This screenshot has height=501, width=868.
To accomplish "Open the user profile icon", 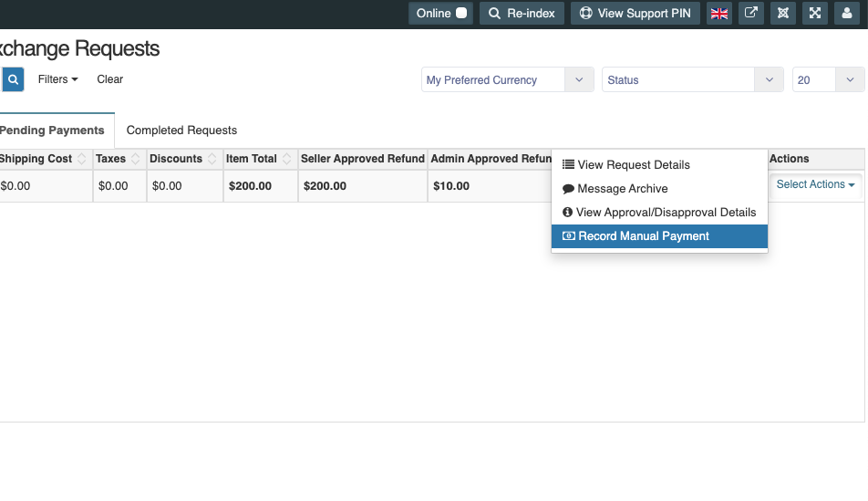I will [x=847, y=14].
